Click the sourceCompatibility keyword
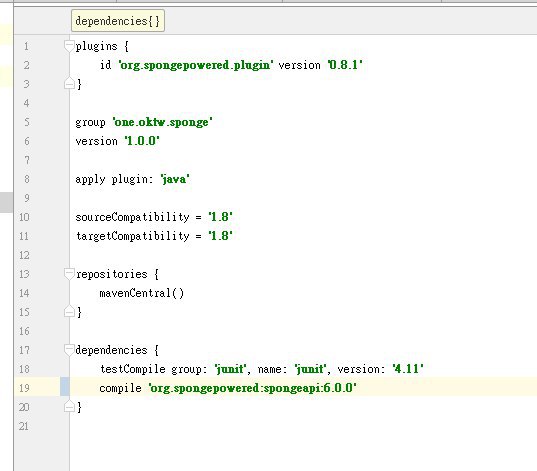Viewport: 537px width, 471px height. (x=132, y=217)
